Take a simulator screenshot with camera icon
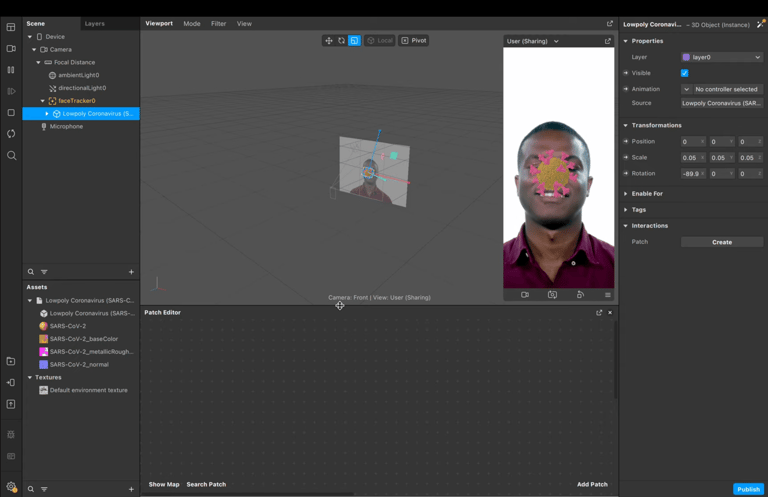Image resolution: width=768 pixels, height=497 pixels. [x=552, y=295]
